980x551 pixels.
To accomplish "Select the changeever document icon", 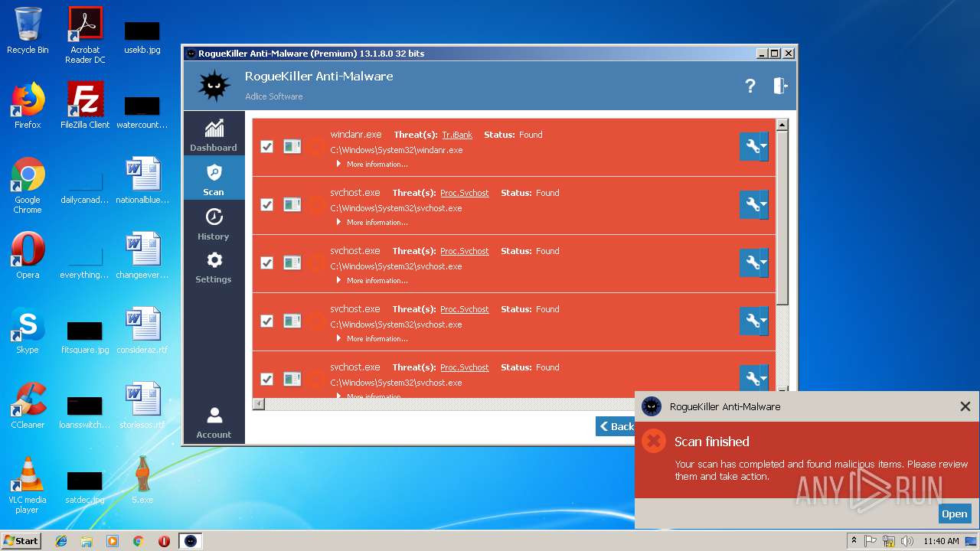I will point(142,256).
